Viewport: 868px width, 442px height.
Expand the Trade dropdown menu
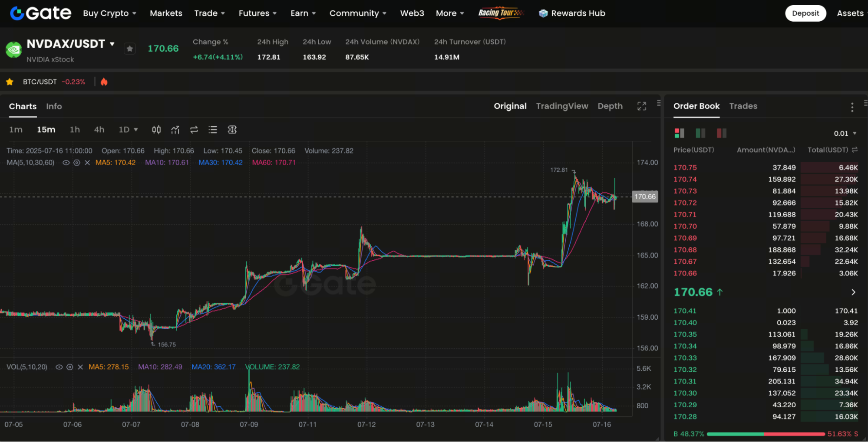[210, 13]
